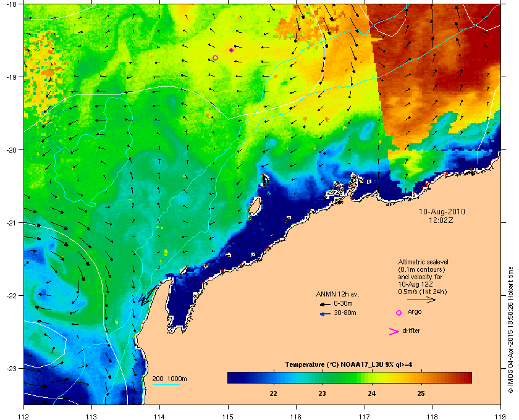The width and height of the screenshot is (519, 420).
Task: Click the longitude axis label 117
Action: coord(365,416)
